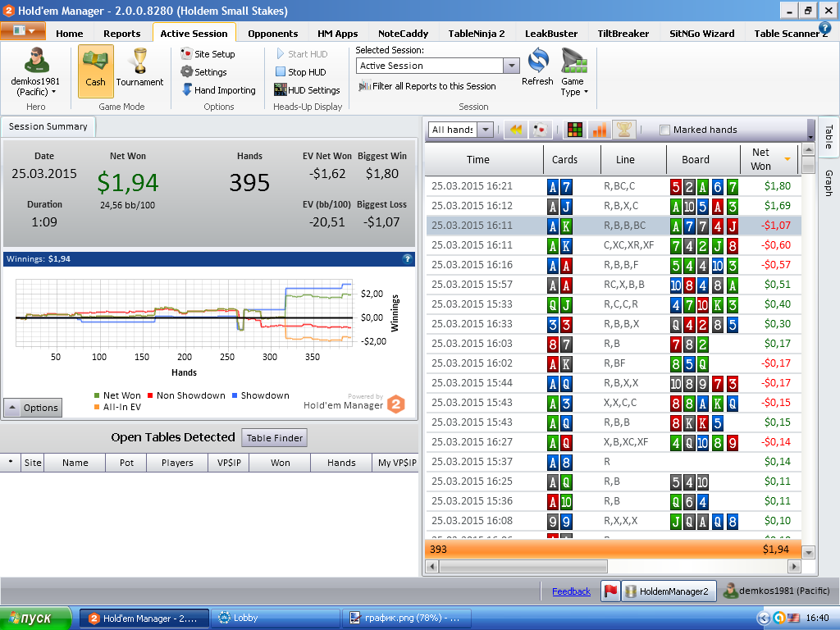Open Game Type filter dropdown
This screenshot has width=840, height=630.
click(574, 72)
